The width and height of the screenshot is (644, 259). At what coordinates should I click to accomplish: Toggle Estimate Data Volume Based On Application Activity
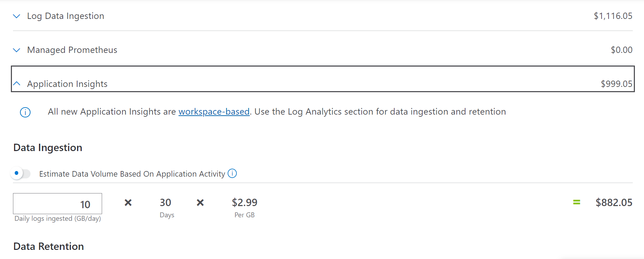click(21, 173)
